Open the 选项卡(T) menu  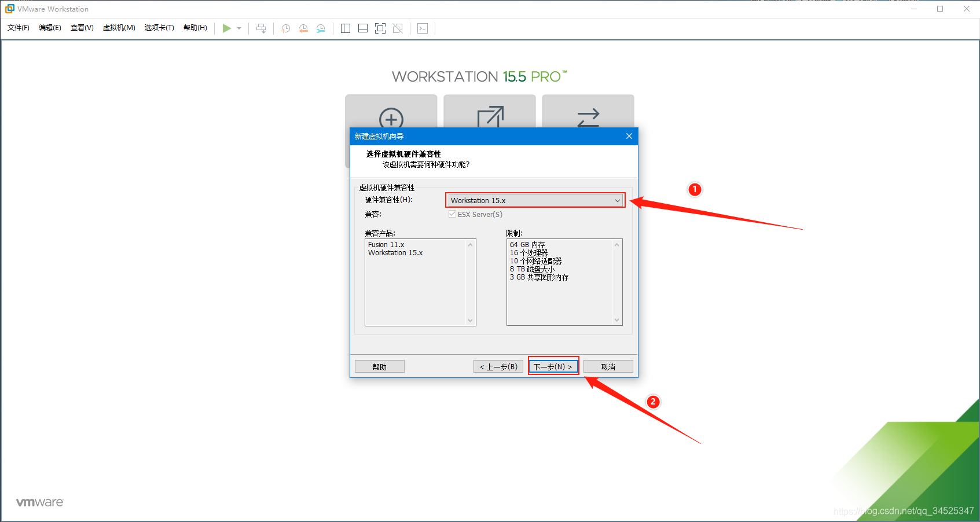point(159,28)
